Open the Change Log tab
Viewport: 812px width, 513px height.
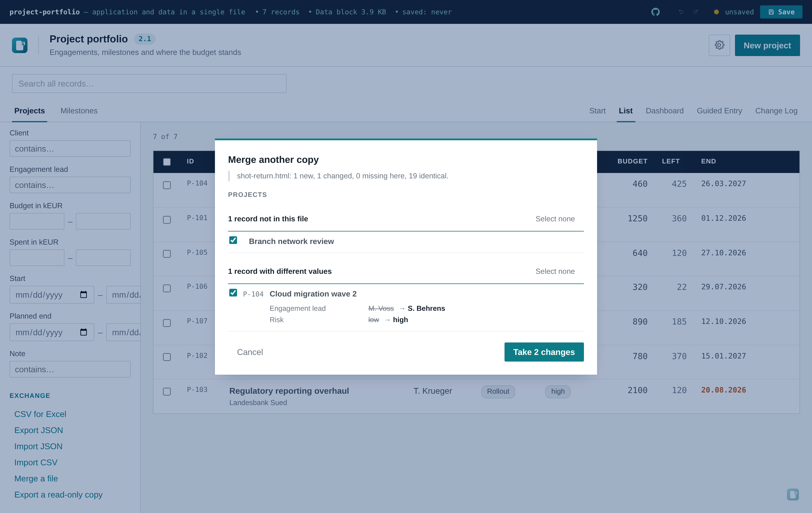pos(776,111)
